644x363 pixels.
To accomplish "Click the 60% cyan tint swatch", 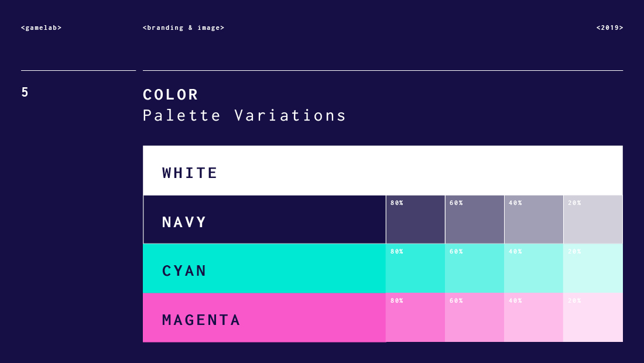I will [474, 269].
